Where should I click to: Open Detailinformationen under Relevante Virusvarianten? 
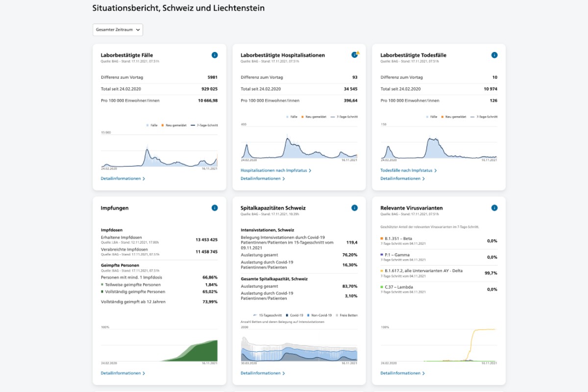click(402, 373)
